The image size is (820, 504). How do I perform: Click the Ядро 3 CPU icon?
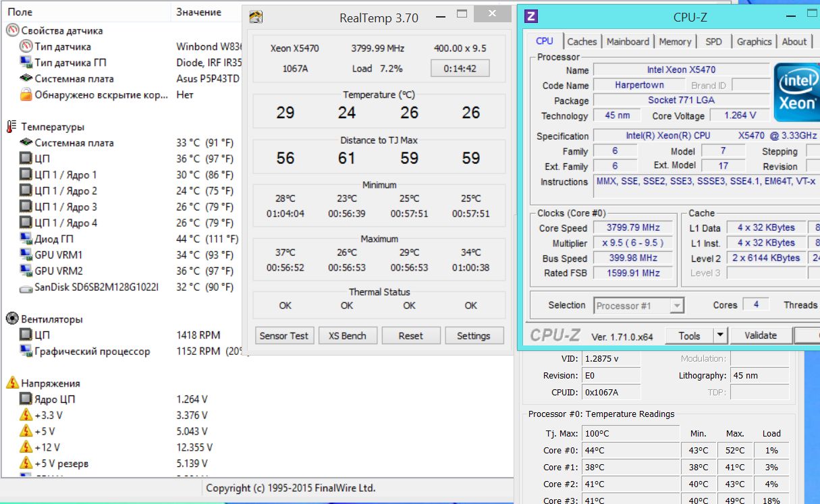coord(26,207)
